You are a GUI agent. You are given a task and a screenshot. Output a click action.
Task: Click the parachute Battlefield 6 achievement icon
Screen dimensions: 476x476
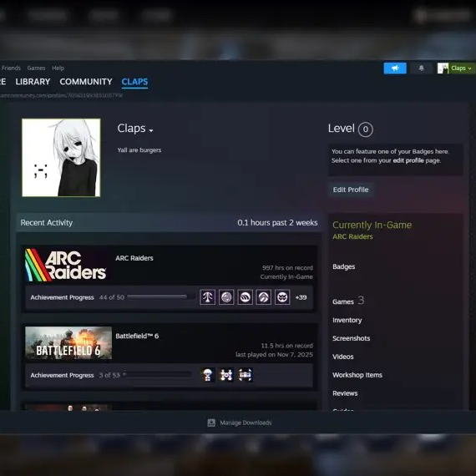[x=208, y=375]
